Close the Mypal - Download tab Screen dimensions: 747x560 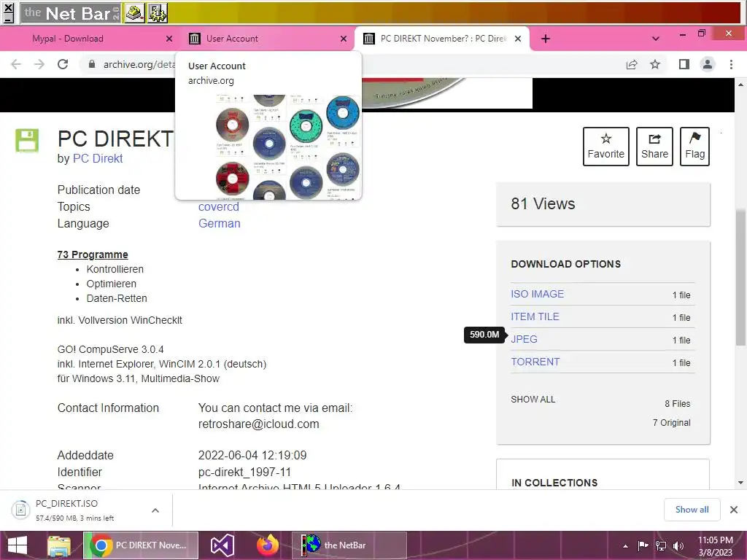(169, 39)
